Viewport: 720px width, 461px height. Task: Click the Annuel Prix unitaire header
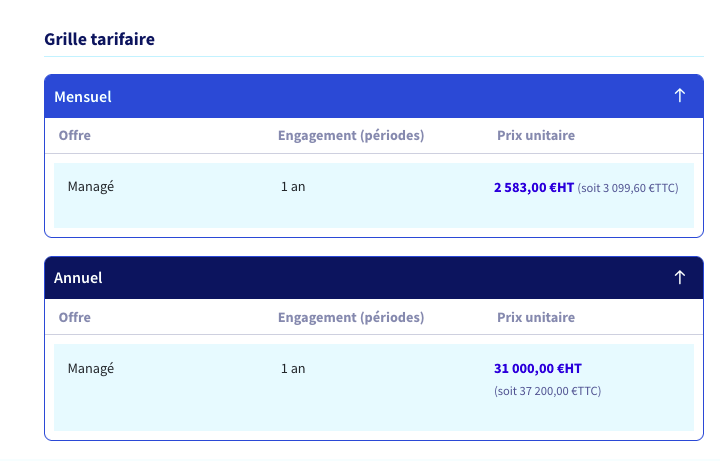536,317
